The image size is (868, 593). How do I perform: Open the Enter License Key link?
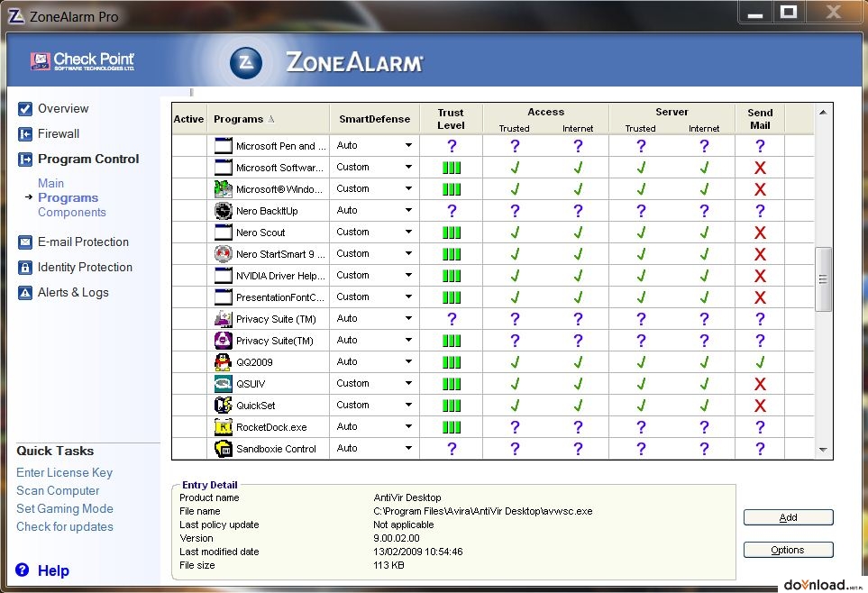64,473
